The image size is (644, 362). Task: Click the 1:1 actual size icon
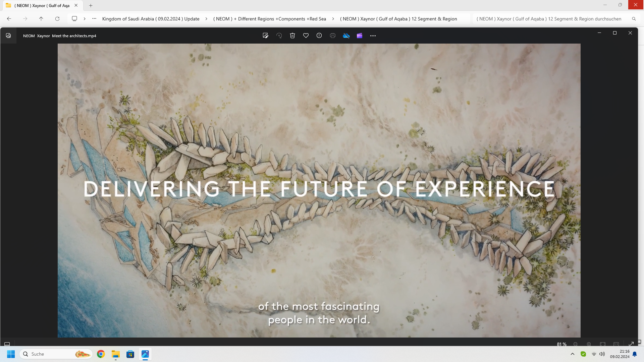click(616, 344)
